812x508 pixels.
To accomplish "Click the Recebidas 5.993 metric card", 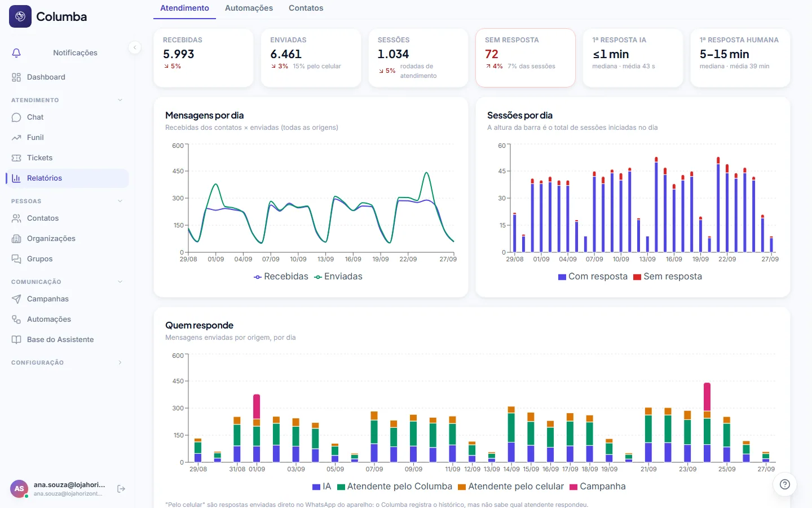I will point(204,58).
